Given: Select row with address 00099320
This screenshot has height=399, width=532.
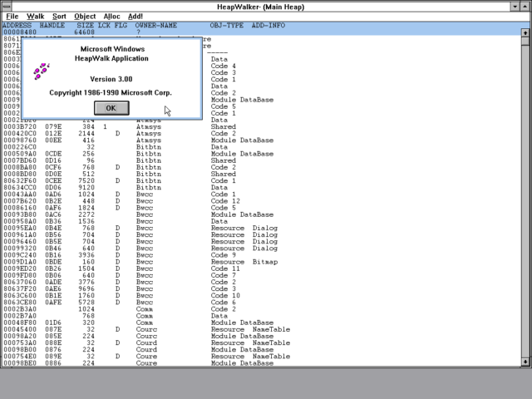Looking at the screenshot, I should click(261, 249).
